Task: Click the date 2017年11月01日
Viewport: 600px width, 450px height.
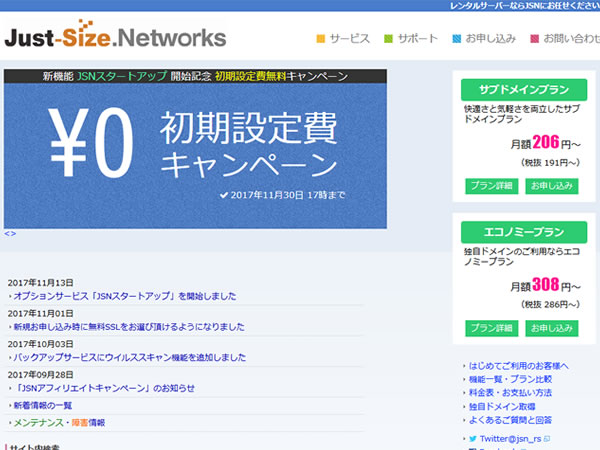Action: (x=41, y=313)
